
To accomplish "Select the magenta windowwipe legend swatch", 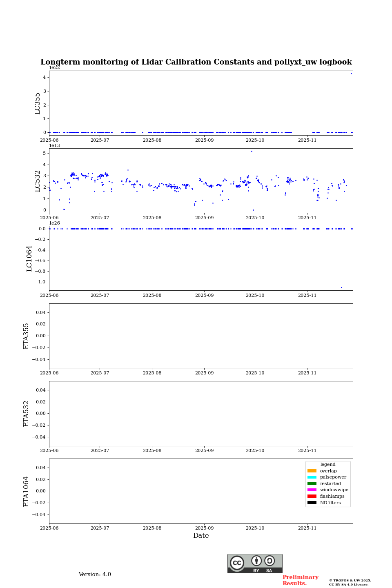I will click(312, 490).
